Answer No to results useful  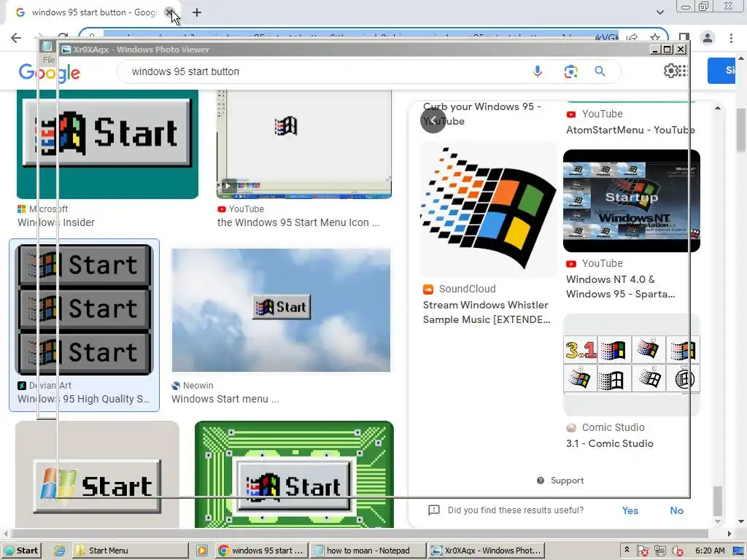coord(676,510)
